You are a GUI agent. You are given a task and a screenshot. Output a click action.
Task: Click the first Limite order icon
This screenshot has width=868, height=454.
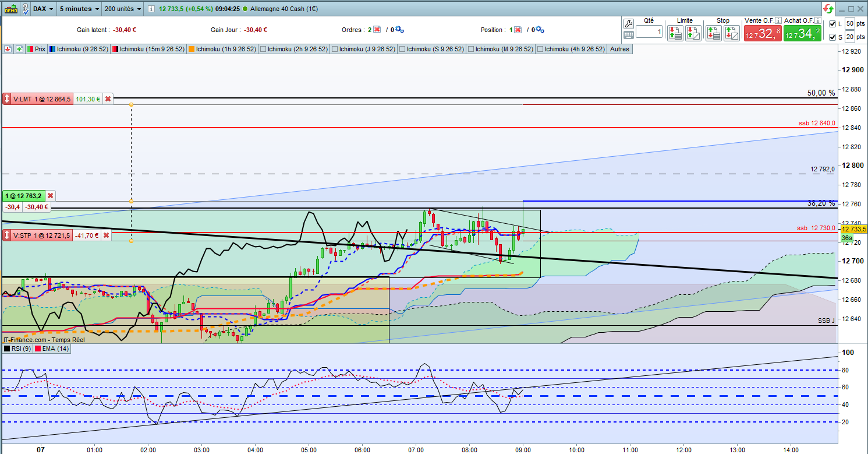click(x=675, y=33)
